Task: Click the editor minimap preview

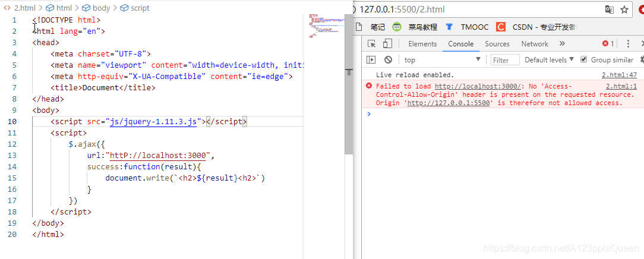Action: point(326,26)
